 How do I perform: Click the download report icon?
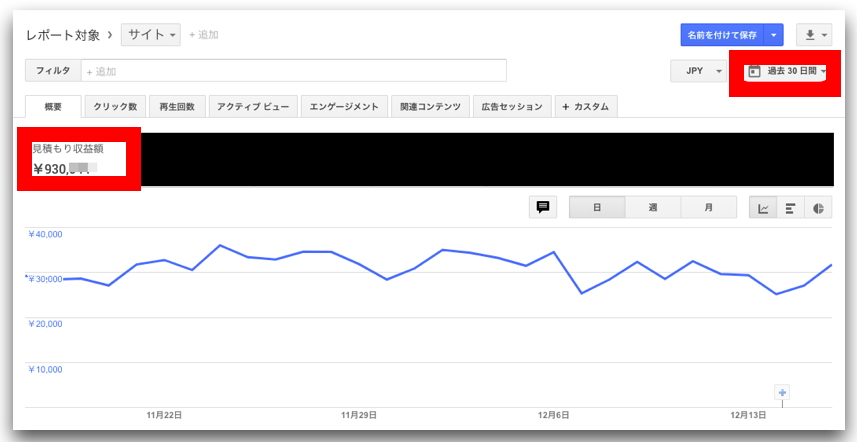click(x=813, y=35)
